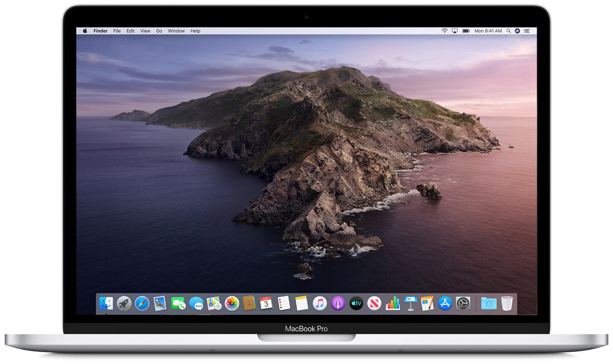Open the Trash in the Dock
The height and width of the screenshot is (364, 613).
[507, 303]
